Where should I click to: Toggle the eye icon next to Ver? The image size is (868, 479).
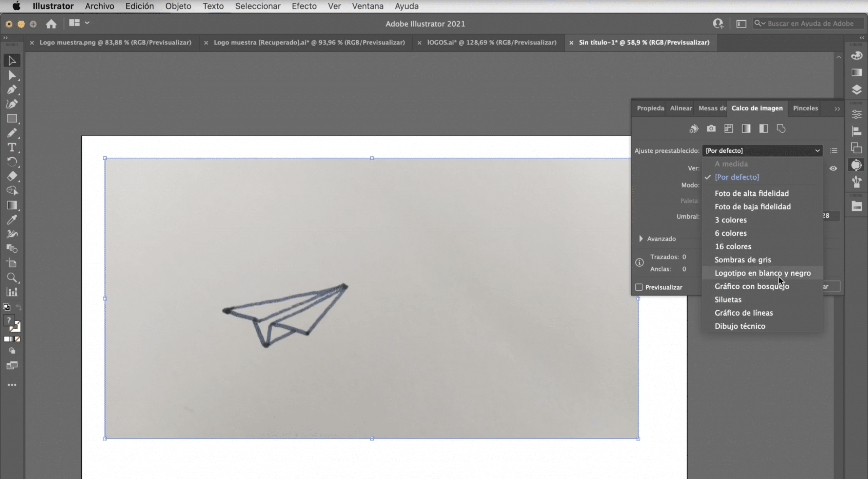point(833,168)
